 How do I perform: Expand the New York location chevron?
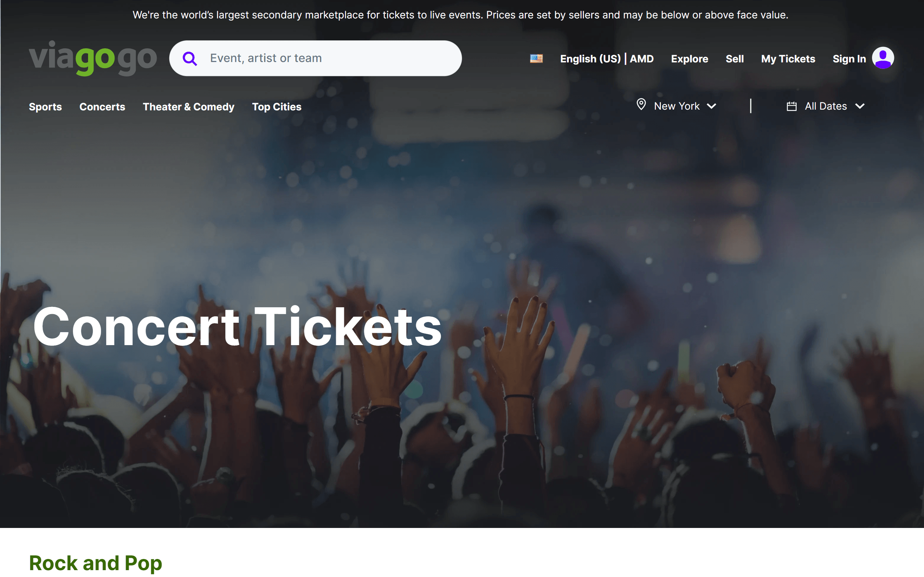click(711, 106)
